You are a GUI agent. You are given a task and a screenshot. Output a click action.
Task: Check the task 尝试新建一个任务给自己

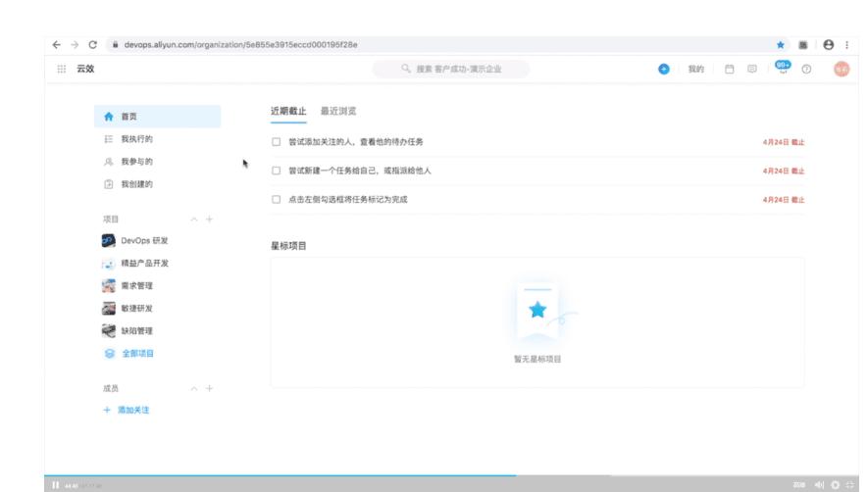coord(277,171)
